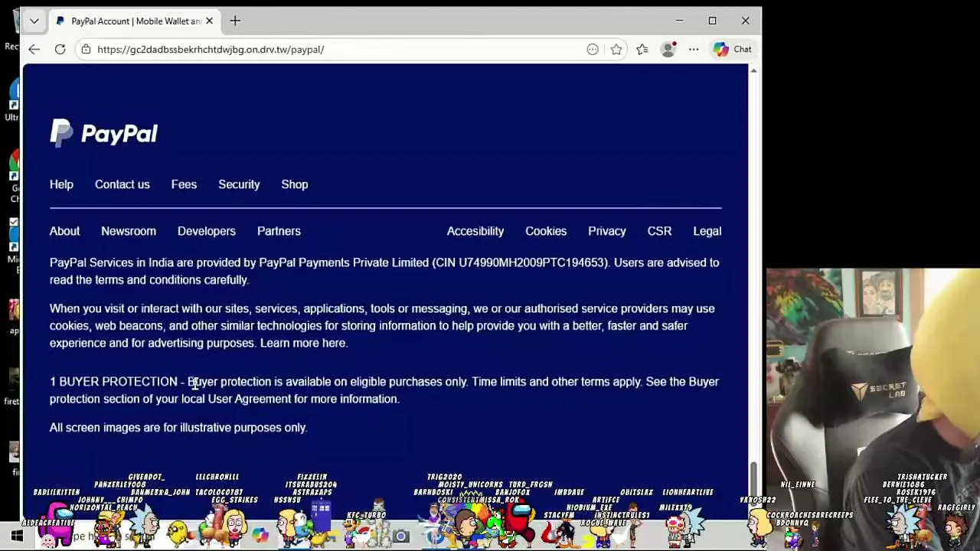
Task: Open a new tab with the plus icon
Action: point(235,21)
